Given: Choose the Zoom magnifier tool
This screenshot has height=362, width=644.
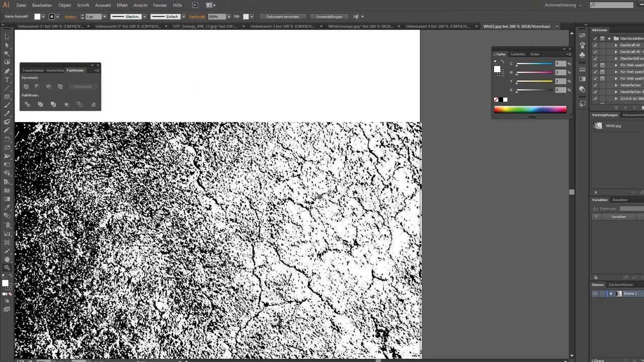Looking at the screenshot, I should point(7,267).
